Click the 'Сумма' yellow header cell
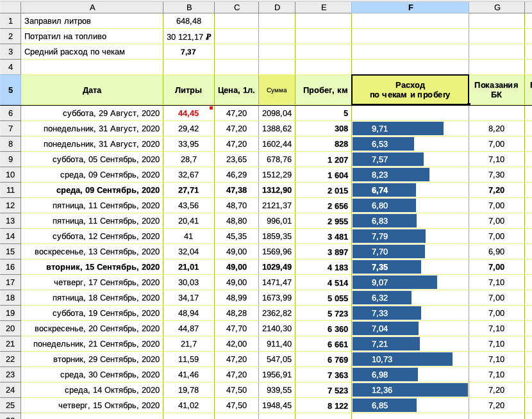 (x=277, y=90)
